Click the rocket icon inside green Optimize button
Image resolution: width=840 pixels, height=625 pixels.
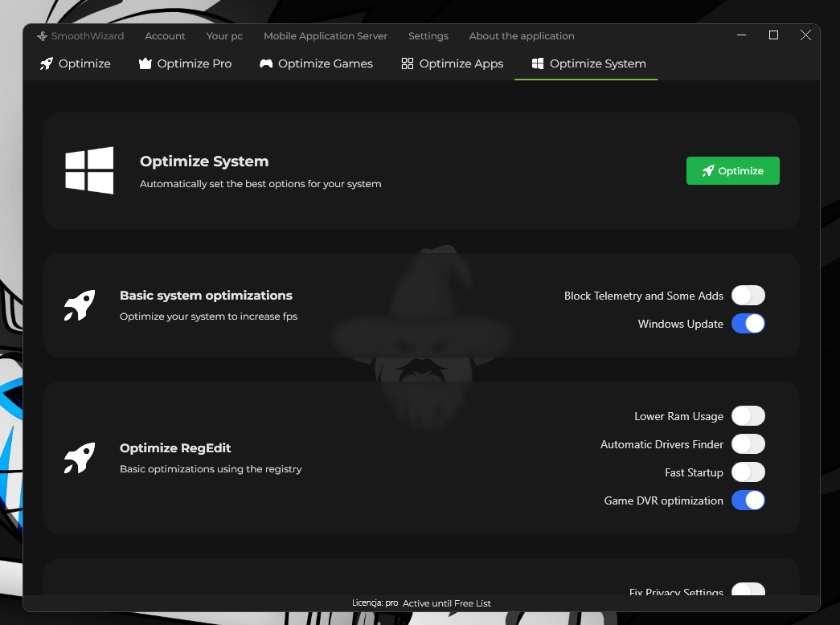(708, 171)
